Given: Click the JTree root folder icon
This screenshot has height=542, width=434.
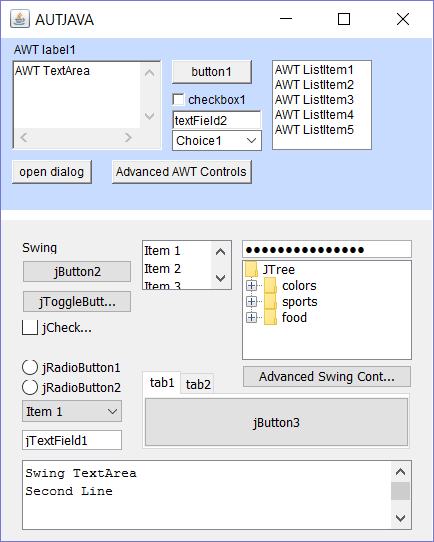Looking at the screenshot, I should click(251, 269).
